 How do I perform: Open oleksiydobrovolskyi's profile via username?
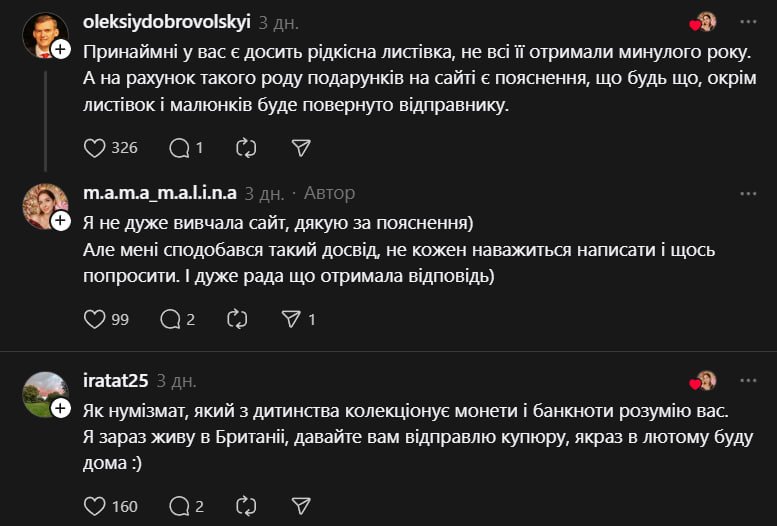click(x=166, y=21)
